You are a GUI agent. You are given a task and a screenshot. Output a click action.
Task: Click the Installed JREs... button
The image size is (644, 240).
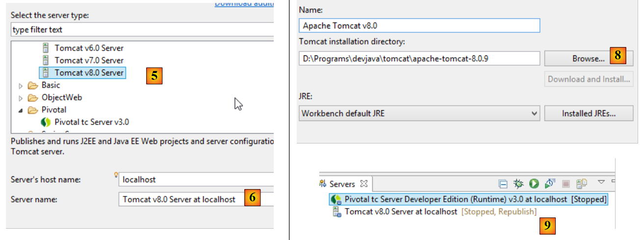(x=588, y=113)
